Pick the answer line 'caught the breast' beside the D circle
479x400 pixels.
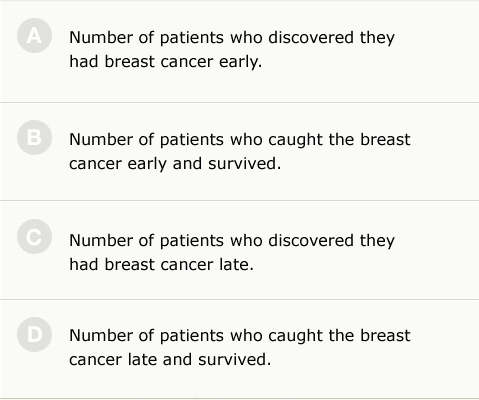tap(339, 335)
